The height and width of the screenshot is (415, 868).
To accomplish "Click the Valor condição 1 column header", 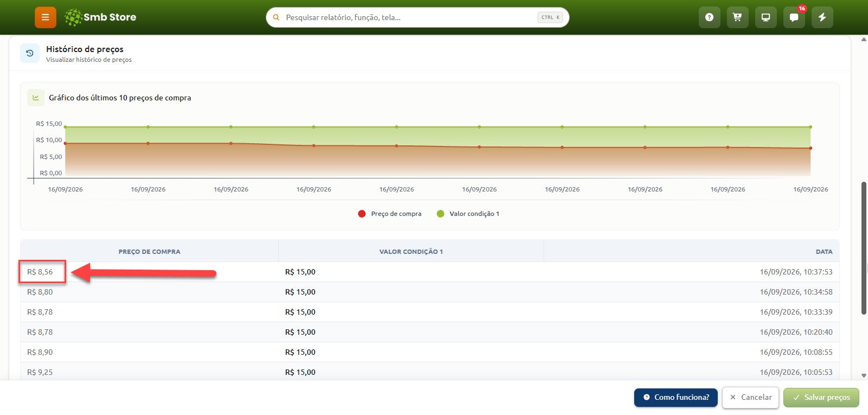I will pyautogui.click(x=411, y=252).
